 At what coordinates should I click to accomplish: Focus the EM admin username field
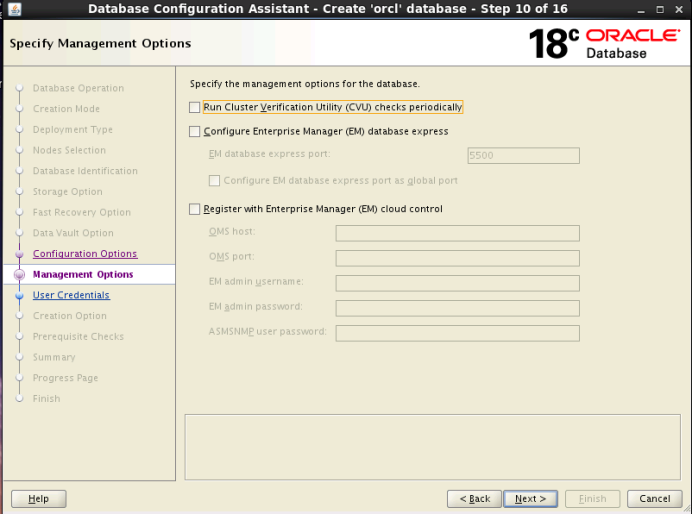(x=457, y=283)
